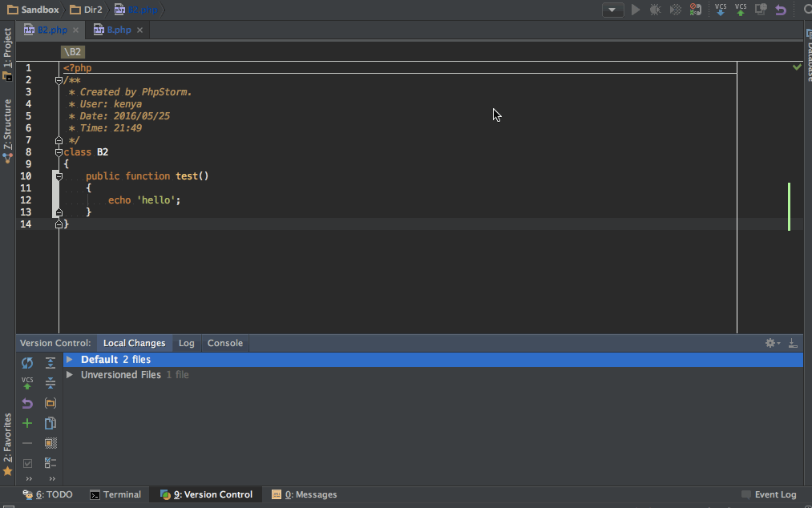Image resolution: width=812 pixels, height=508 pixels.
Task: Click the green inspection checkmark indicator
Action: click(x=797, y=67)
